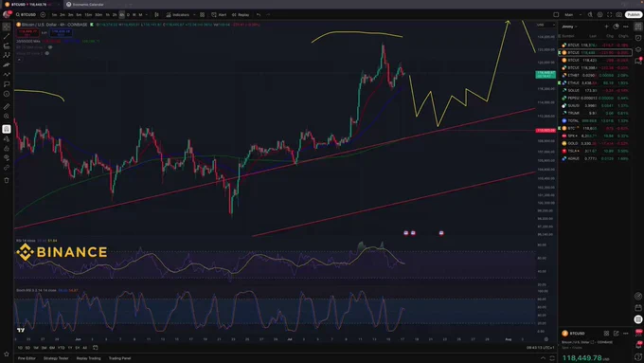
Task: Select the 15m timeframe
Action: [x=88, y=15]
